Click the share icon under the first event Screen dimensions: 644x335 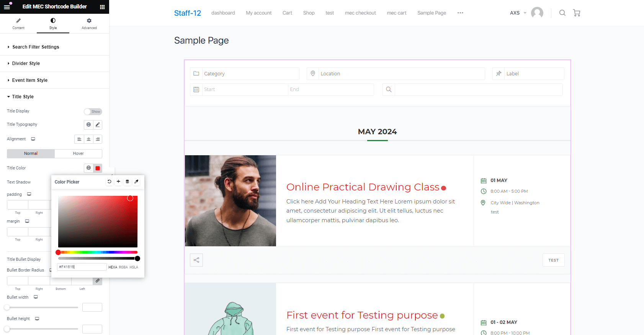(196, 260)
